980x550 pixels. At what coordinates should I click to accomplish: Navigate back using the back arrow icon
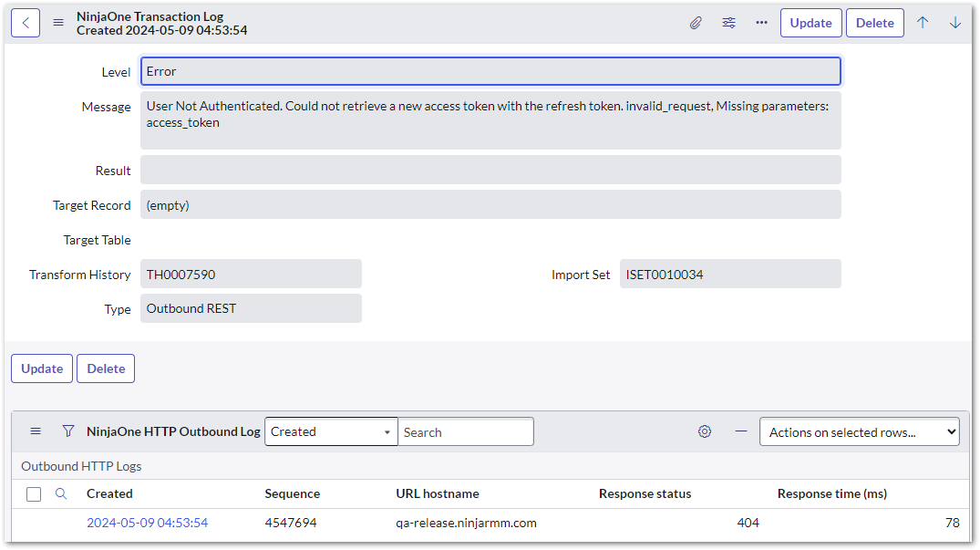click(25, 22)
